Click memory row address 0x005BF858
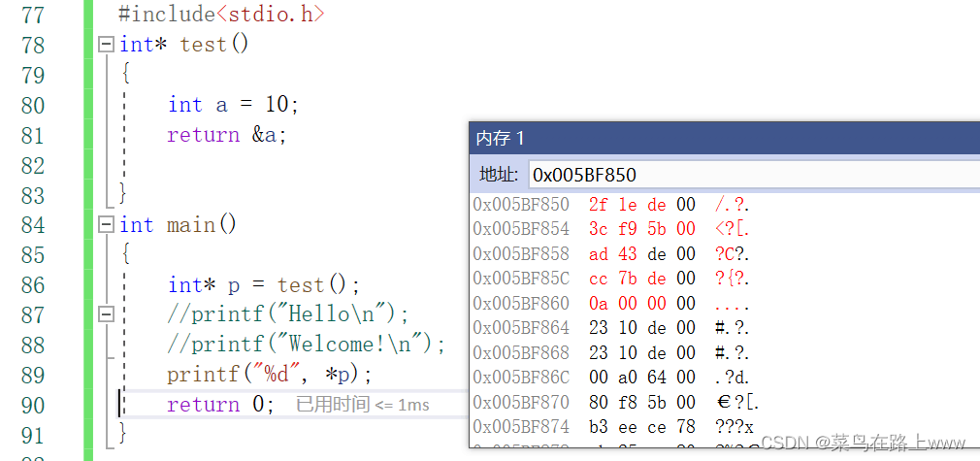 tap(521, 253)
